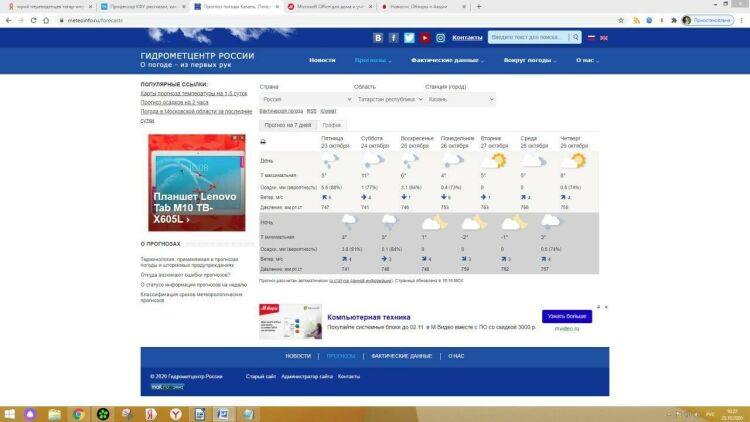This screenshot has height=422, width=750.
Task: Click the Узнать больше ad button
Action: (x=567, y=316)
